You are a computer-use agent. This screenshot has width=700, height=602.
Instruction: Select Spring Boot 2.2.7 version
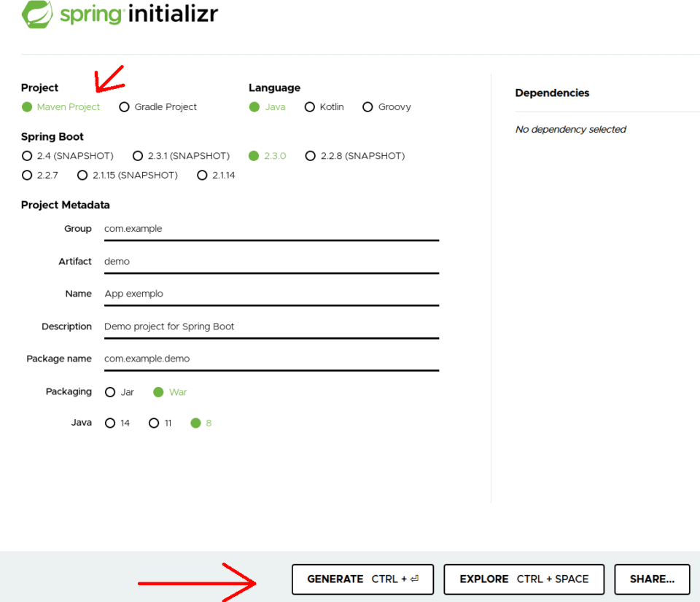pyautogui.click(x=39, y=176)
